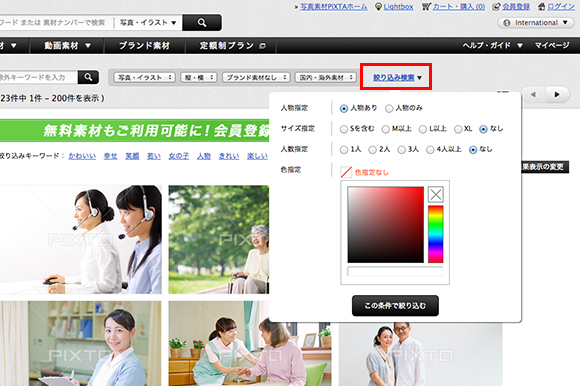
Task: Open 写真素材PIXTAホーム link
Action: tap(334, 7)
